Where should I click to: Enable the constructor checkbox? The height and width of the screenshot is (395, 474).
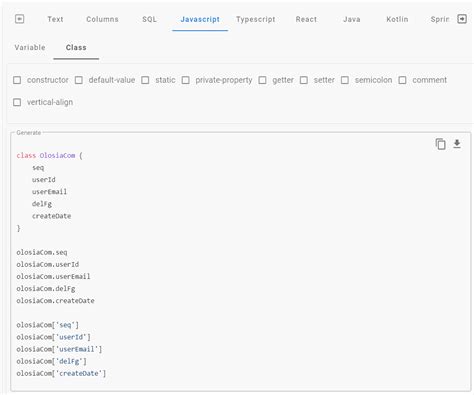click(17, 80)
